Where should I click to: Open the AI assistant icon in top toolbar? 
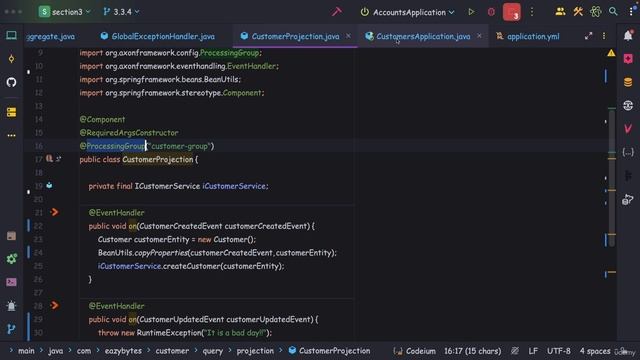click(x=596, y=12)
